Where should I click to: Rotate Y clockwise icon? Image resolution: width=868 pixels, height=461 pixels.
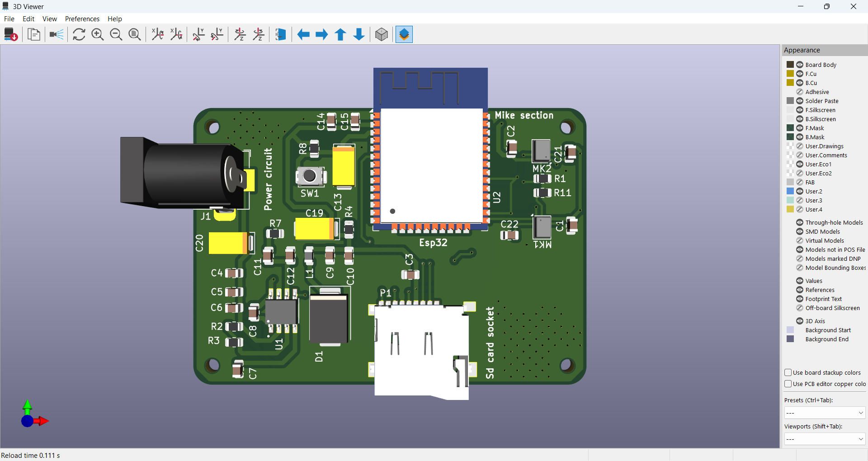(x=198, y=34)
